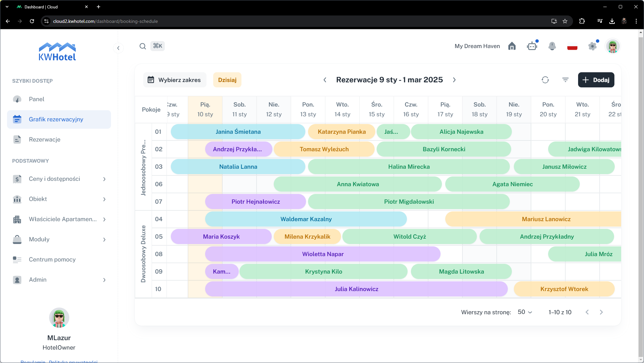Open rows per page dropdown
Viewport: 644px width, 363px height.
click(525, 312)
